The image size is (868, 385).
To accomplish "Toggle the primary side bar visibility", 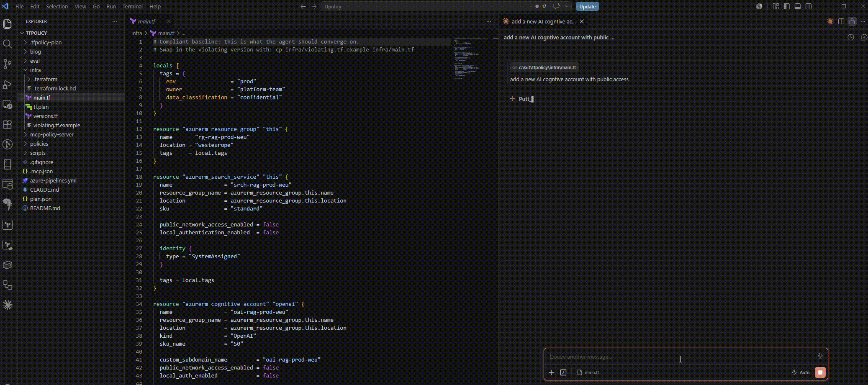I will click(x=787, y=6).
